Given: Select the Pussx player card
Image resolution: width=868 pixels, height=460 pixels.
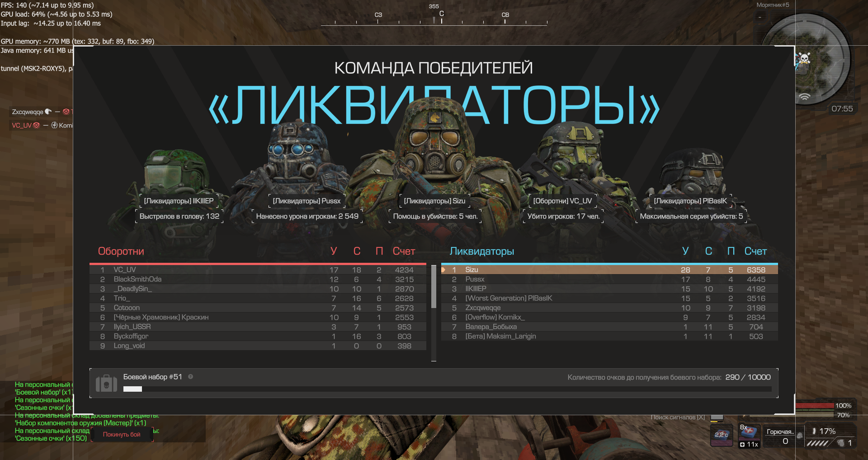Looking at the screenshot, I should point(307,201).
